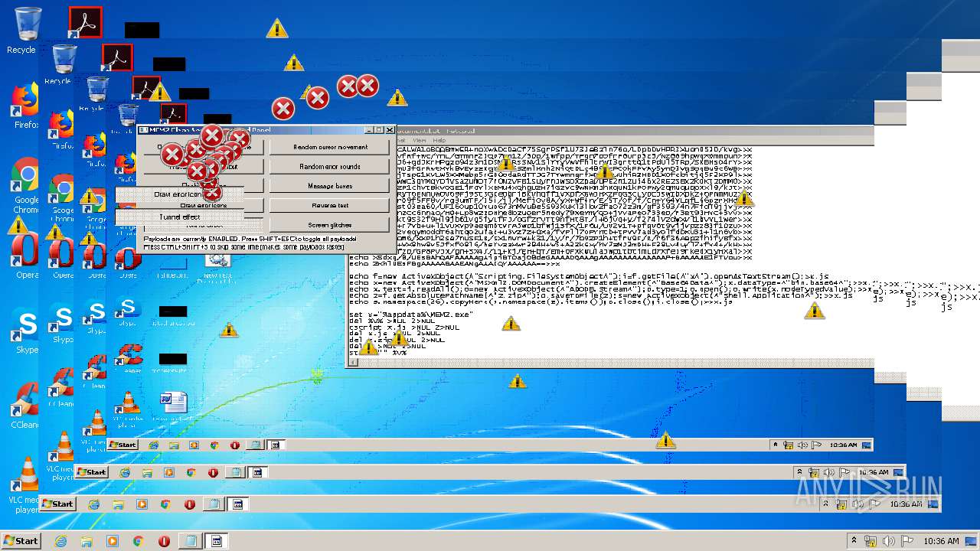Launch the outermost Skype desktop shortcut
980x551 pixels.
click(x=26, y=332)
